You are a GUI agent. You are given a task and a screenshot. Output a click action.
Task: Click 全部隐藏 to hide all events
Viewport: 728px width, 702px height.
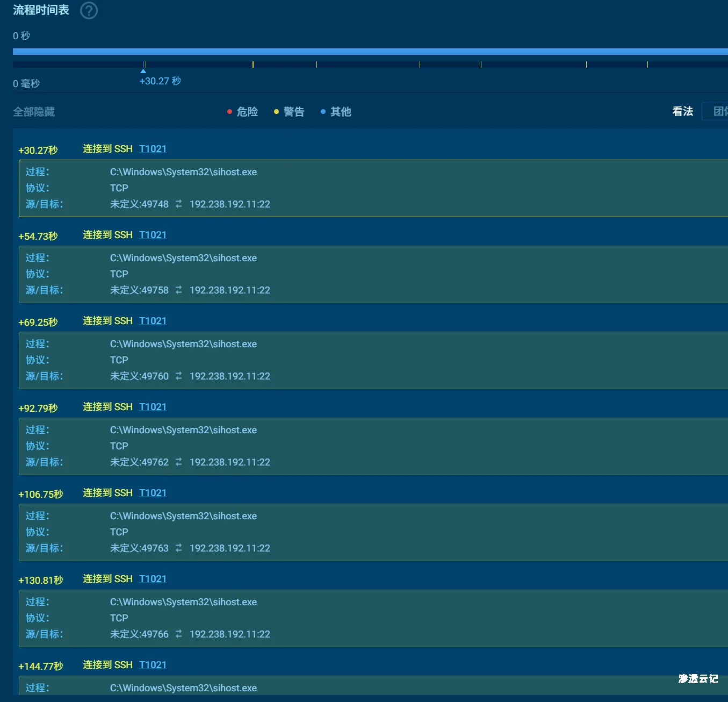point(34,112)
